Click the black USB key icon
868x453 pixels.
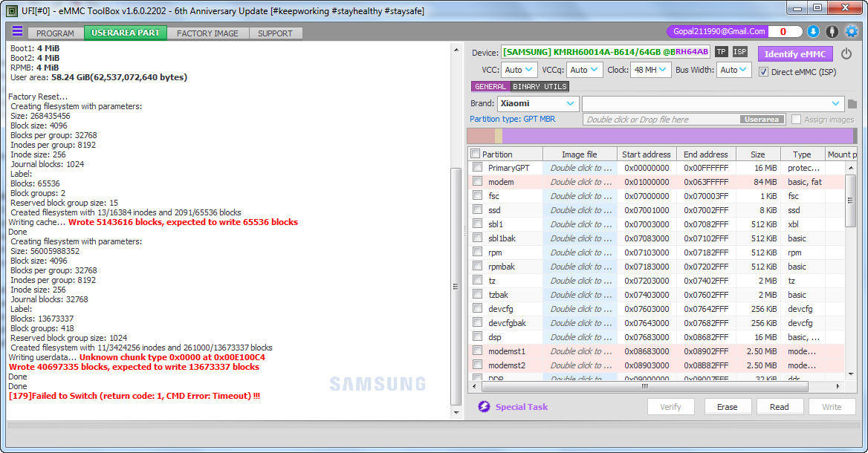point(832,31)
